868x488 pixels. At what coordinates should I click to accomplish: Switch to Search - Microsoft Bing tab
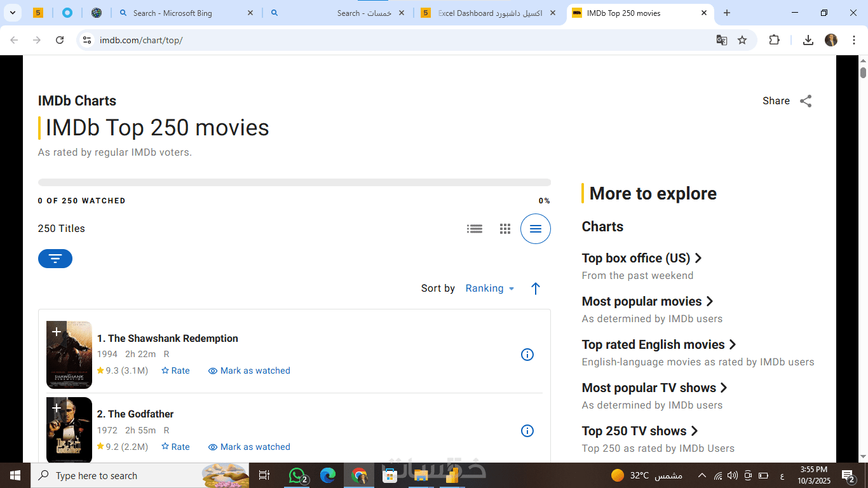click(186, 13)
